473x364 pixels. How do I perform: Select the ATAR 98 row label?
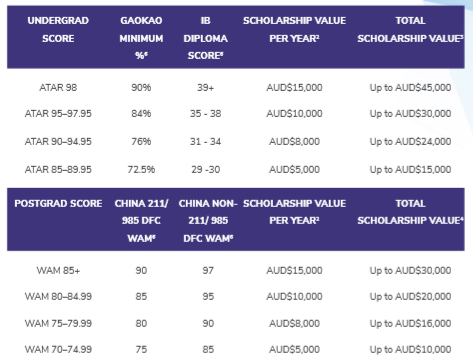coord(58,88)
